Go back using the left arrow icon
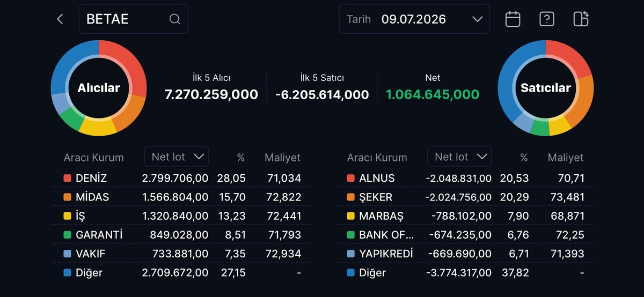 [60, 19]
